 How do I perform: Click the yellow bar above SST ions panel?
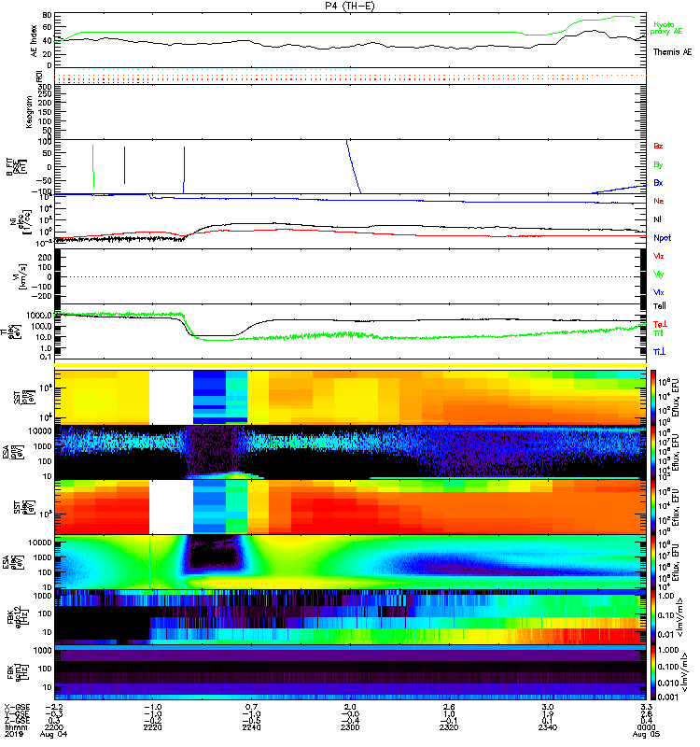pos(350,365)
